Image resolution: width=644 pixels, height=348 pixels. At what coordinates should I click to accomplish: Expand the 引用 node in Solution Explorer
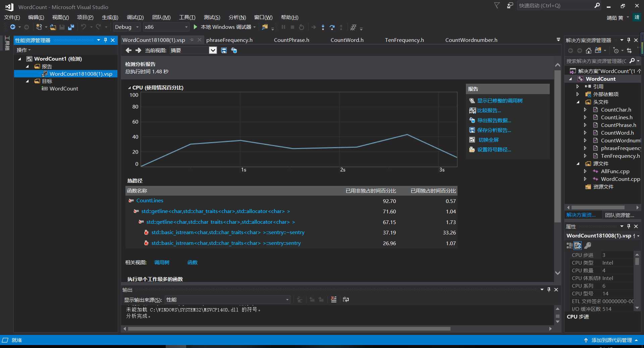click(578, 86)
